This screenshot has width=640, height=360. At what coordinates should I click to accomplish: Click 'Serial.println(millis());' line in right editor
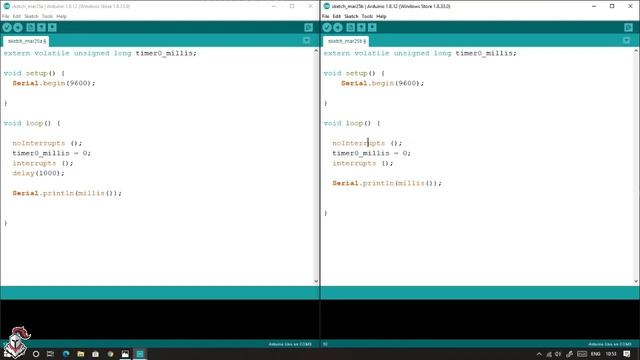(387, 183)
